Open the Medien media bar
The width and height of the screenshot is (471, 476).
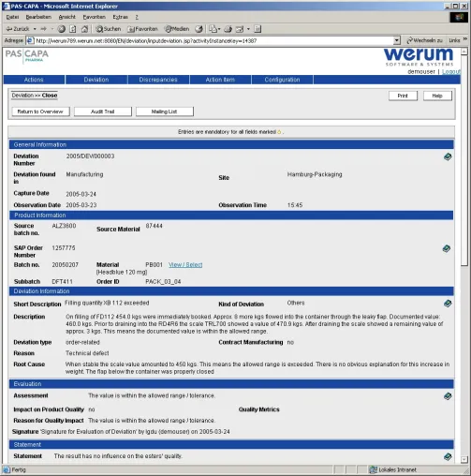point(177,29)
